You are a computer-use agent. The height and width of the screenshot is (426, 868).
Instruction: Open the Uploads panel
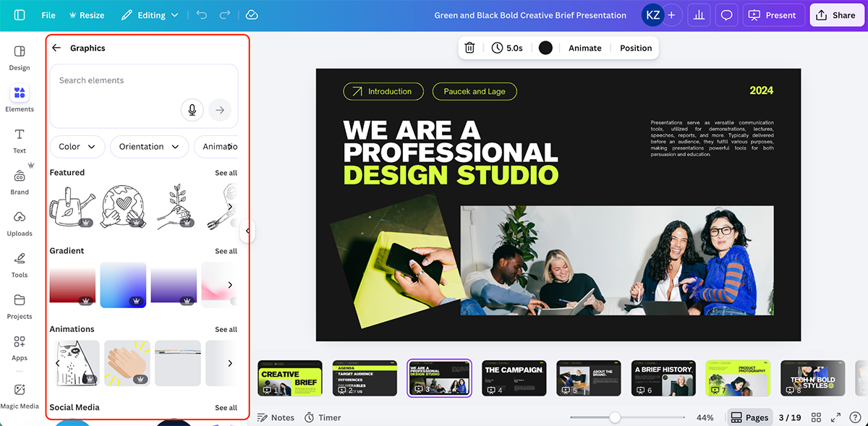20,222
